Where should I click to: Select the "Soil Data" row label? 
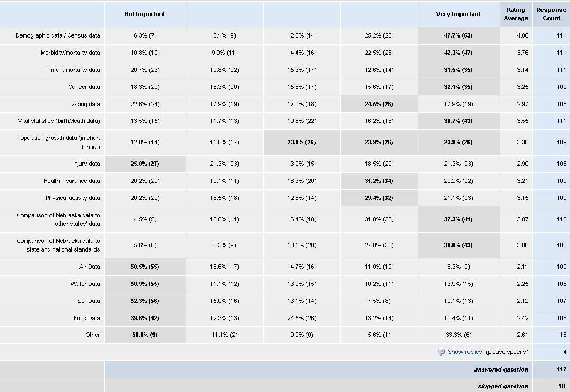point(89,301)
